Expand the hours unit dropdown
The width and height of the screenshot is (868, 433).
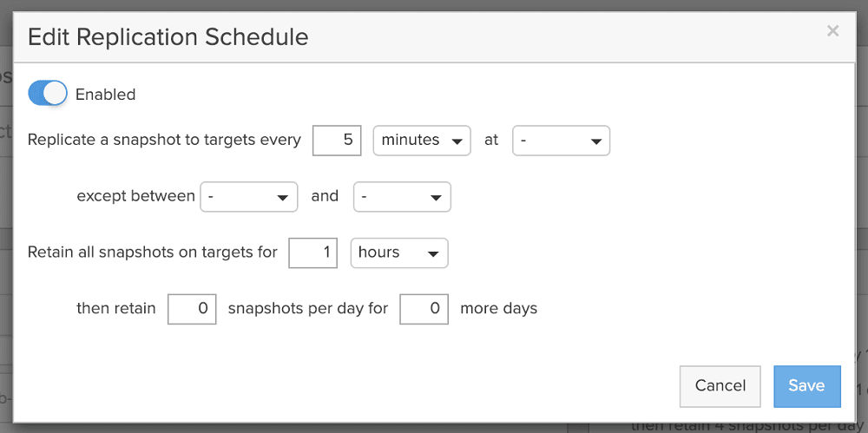coord(399,253)
